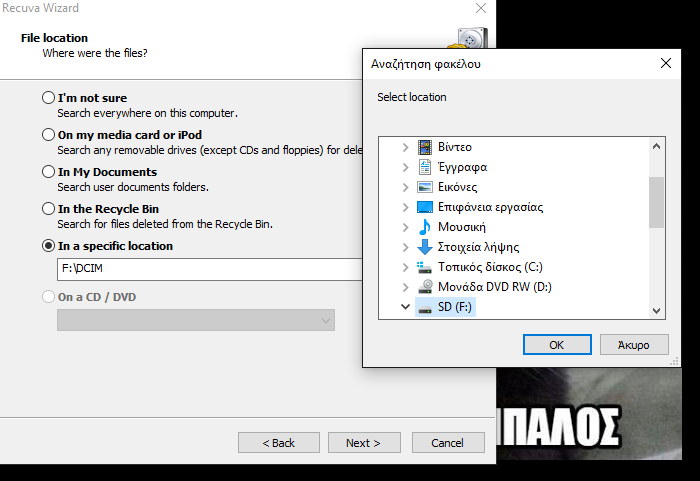Expand the Έγγραφα tree node
Screen dimensions: 700x481
405,167
